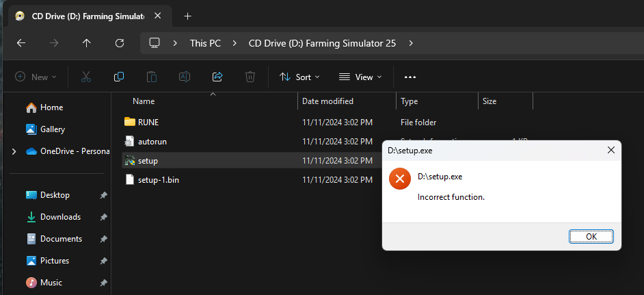The width and height of the screenshot is (644, 295).
Task: Click the disc icon on the tab
Action: (x=20, y=16)
